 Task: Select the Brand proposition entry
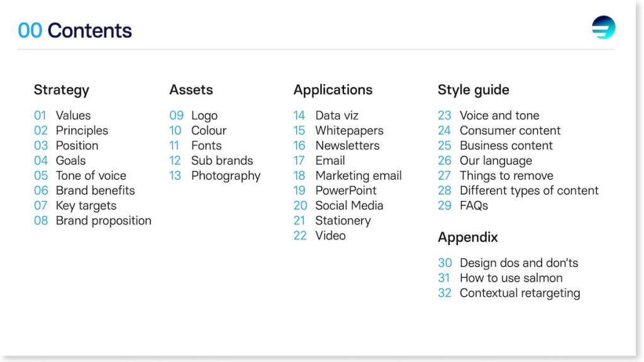93,221
